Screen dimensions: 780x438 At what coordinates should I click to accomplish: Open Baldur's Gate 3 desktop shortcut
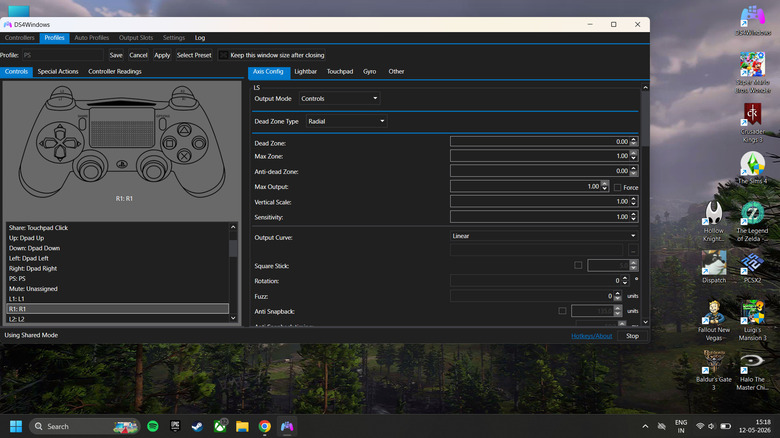point(714,370)
